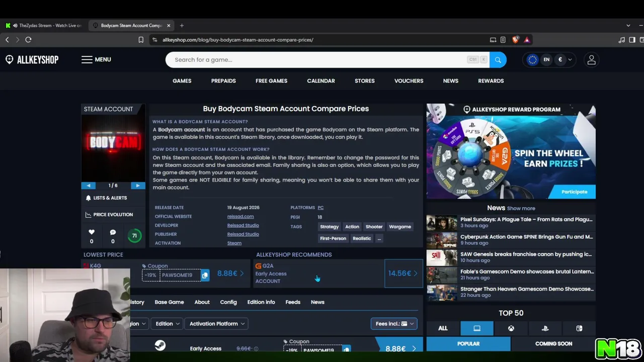Viewport: 644px width, 362px height.
Task: Open the REWARDS menu
Action: coord(491,81)
